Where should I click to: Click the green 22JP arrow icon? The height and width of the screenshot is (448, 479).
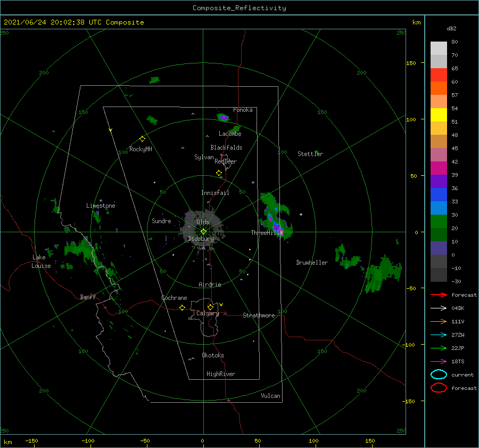[x=439, y=348]
